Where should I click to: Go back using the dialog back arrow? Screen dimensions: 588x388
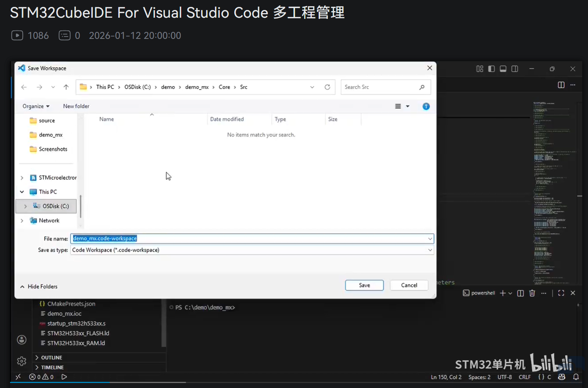(x=24, y=87)
